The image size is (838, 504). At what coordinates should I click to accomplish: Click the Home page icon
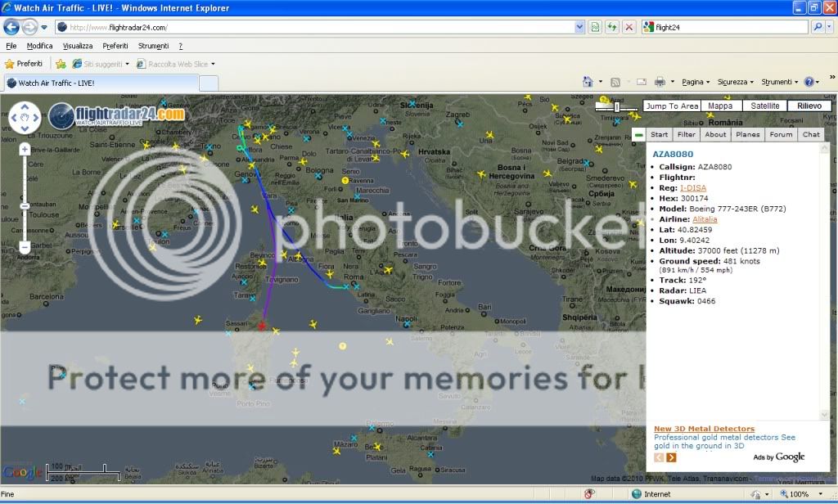coord(588,82)
